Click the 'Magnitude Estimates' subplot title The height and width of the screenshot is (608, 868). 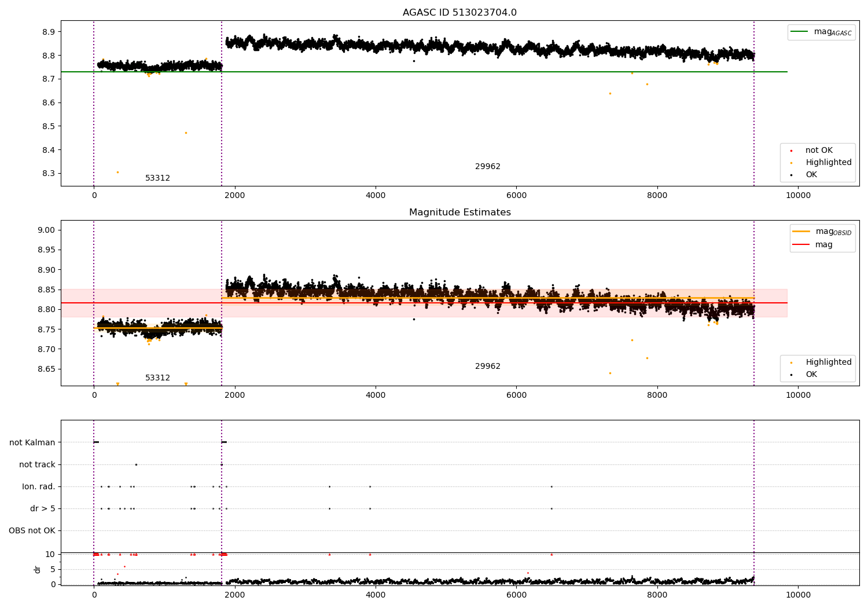pyautogui.click(x=459, y=213)
